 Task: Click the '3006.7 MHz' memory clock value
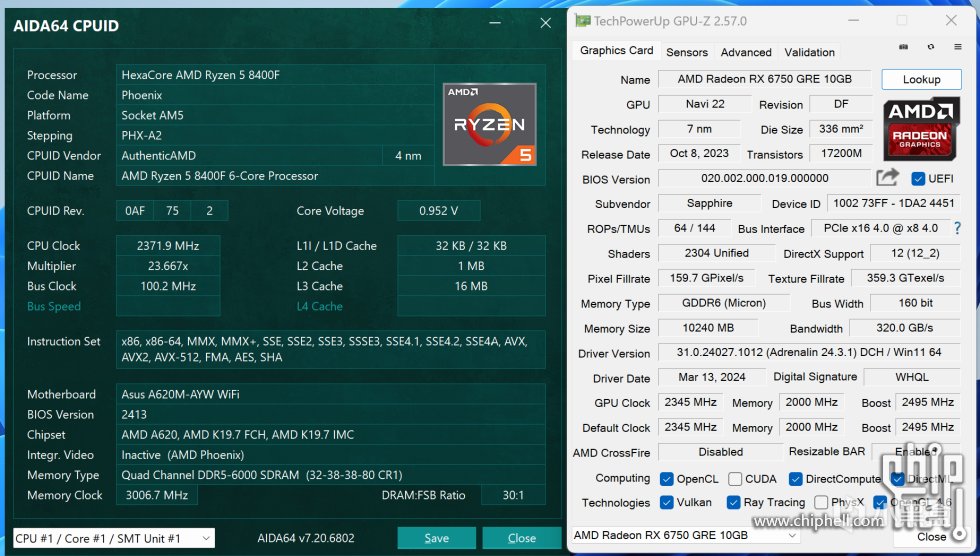(156, 495)
